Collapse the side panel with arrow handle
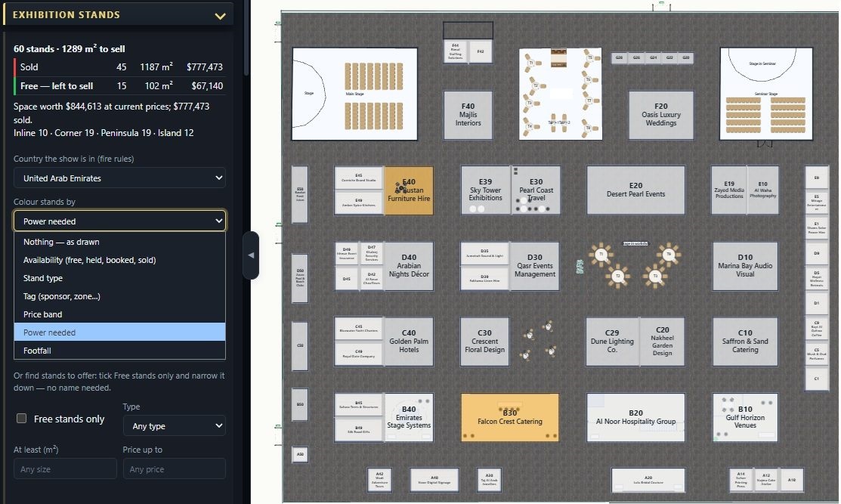 (x=250, y=255)
